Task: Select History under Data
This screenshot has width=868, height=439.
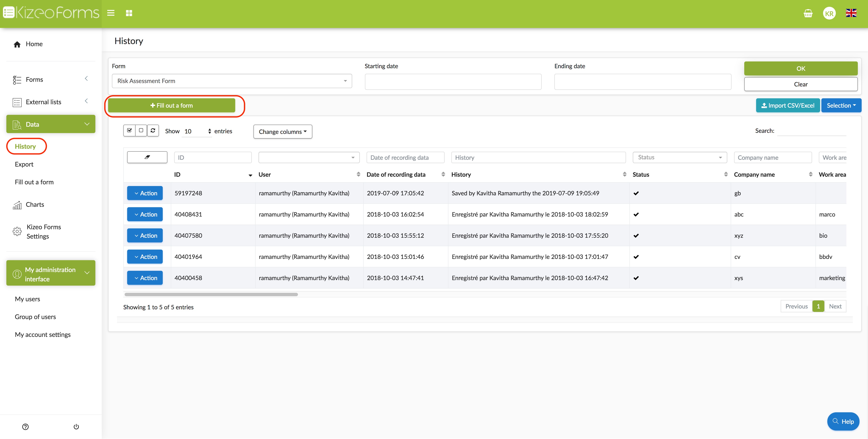Action: [x=25, y=147]
